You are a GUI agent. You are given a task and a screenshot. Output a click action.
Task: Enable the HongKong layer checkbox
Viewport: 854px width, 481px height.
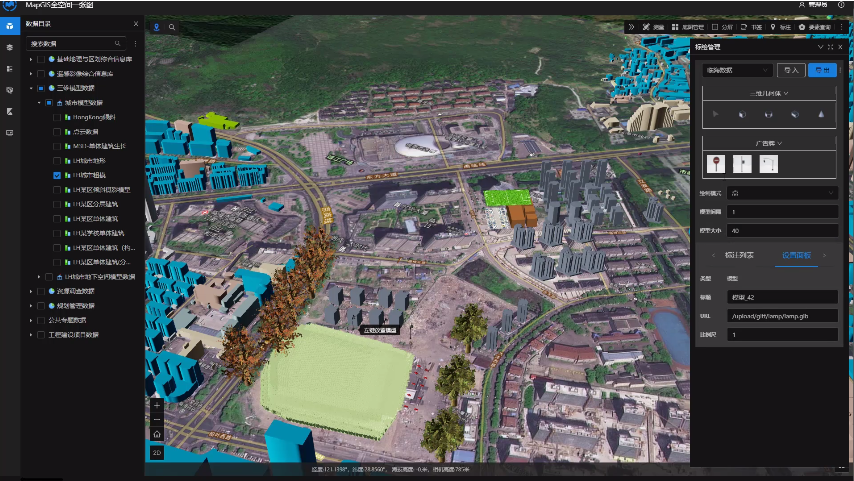[57, 117]
